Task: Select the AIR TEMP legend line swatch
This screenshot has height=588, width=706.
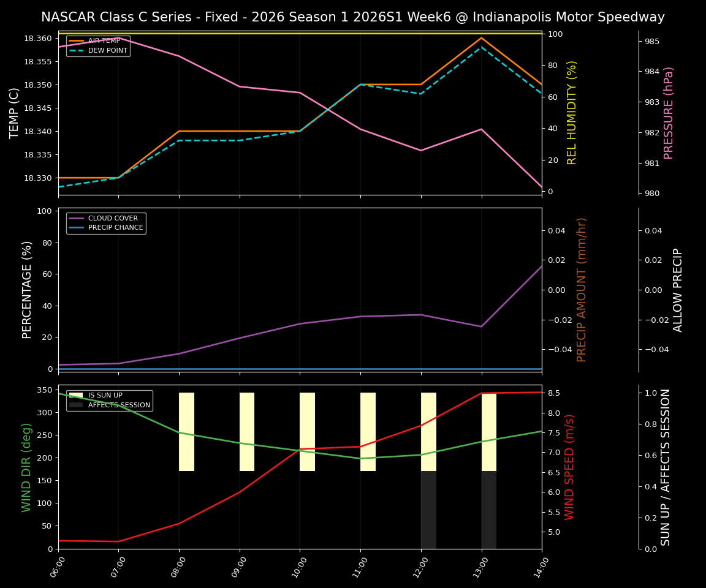Action: click(77, 39)
